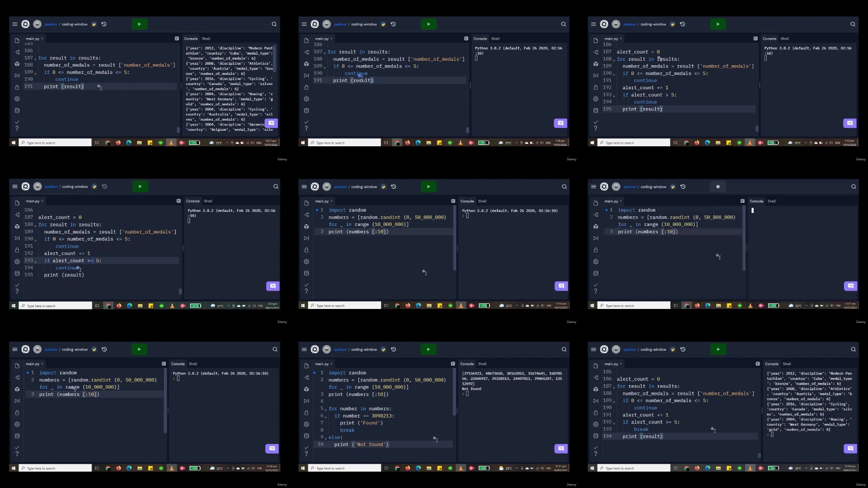Open Edge in the center frame taskbar
This screenshot has height=488, width=868.
(419, 305)
